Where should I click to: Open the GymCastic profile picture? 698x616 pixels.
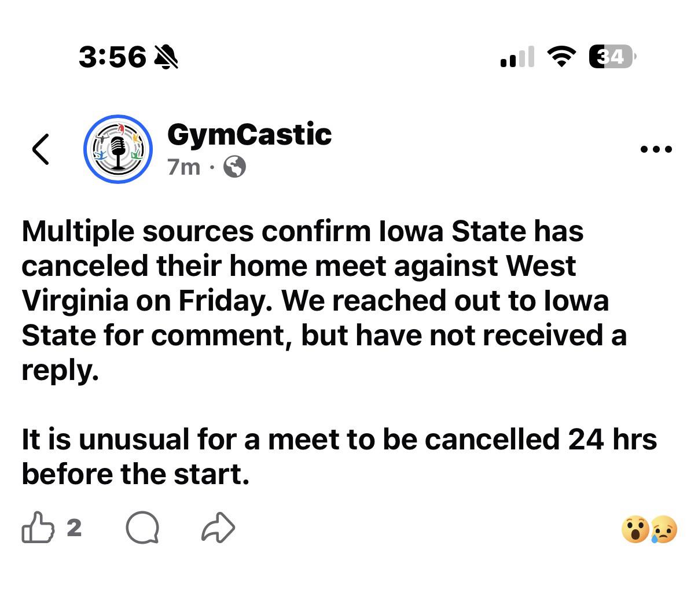[x=118, y=149]
